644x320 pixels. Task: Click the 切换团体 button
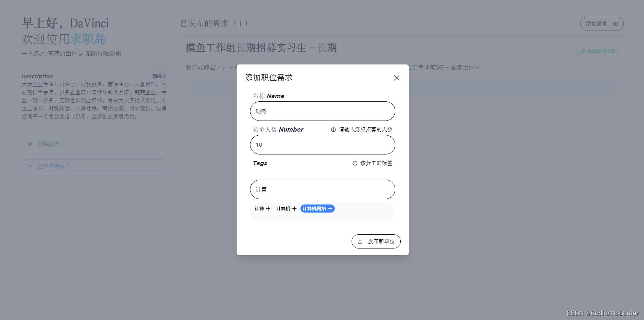(x=95, y=144)
